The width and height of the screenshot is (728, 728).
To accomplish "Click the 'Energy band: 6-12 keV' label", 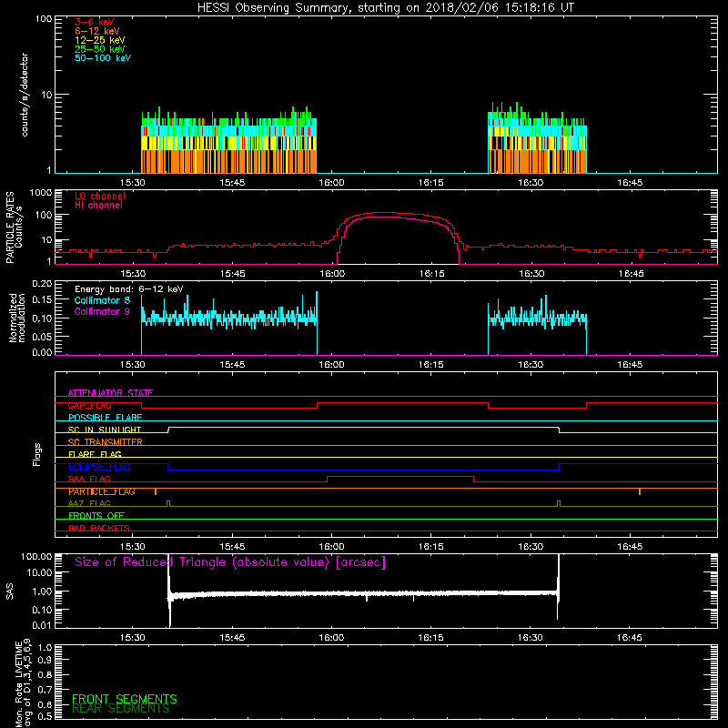I will pos(129,288).
